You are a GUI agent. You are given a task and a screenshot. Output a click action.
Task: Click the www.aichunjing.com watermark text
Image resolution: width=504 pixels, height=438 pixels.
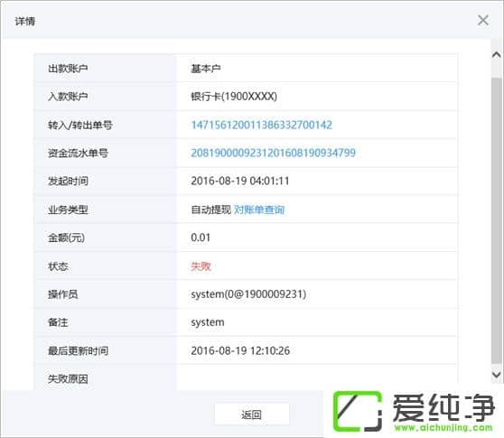pyautogui.click(x=443, y=428)
